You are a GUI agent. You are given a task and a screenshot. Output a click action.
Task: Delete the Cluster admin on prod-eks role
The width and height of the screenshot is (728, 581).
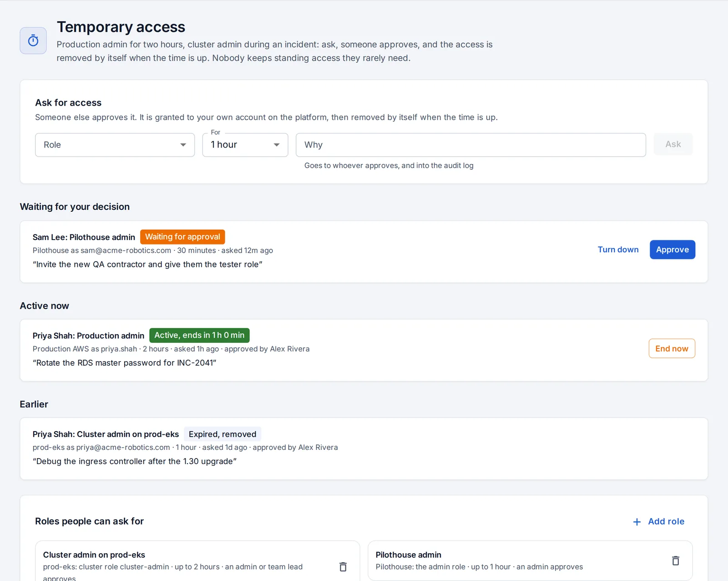click(x=343, y=566)
